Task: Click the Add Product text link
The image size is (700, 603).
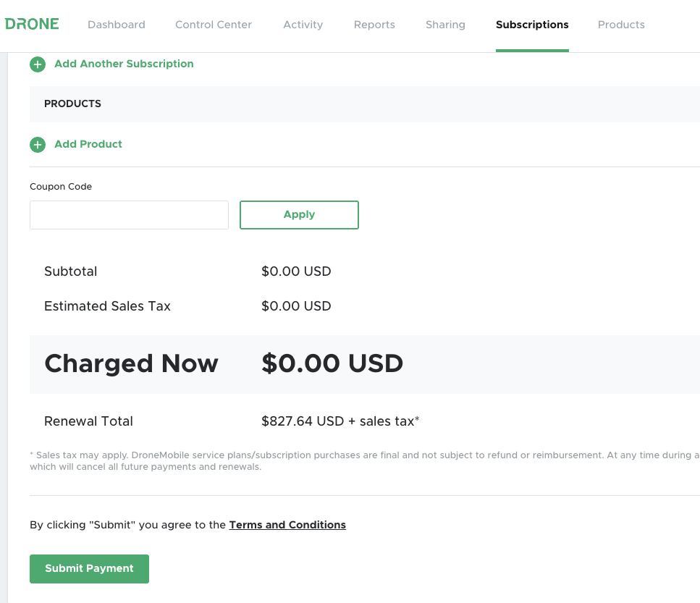Action: pos(88,144)
